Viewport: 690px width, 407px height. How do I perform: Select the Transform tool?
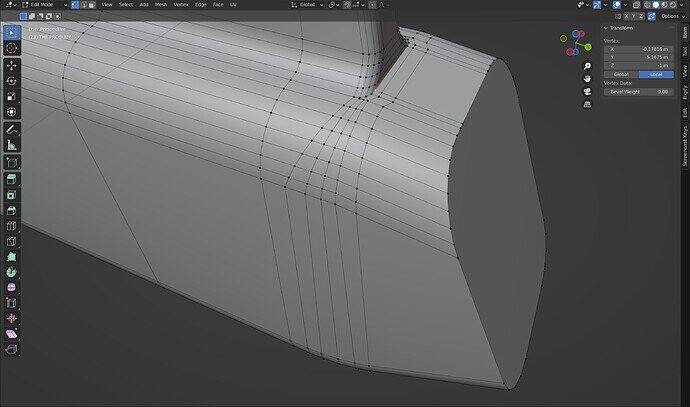click(12, 112)
